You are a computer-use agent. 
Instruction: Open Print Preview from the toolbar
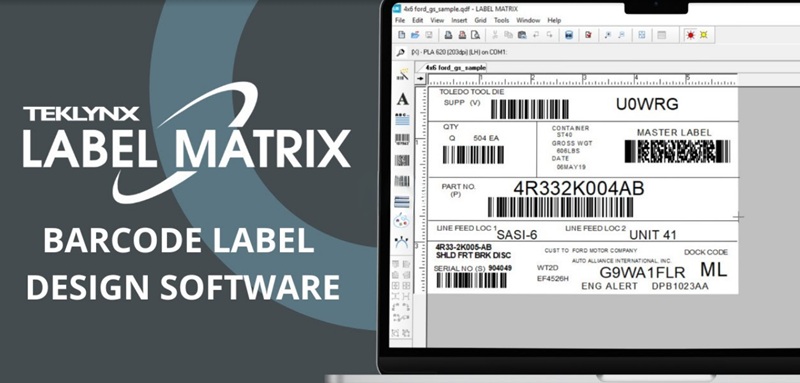coord(475,35)
